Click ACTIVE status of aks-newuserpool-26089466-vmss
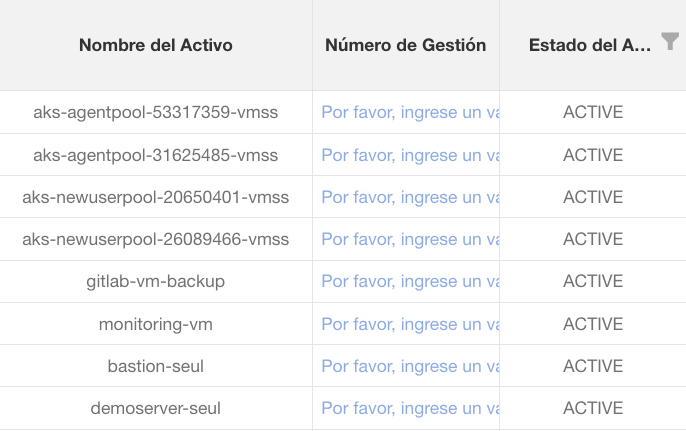Viewport: 686px width, 431px height. (x=593, y=240)
